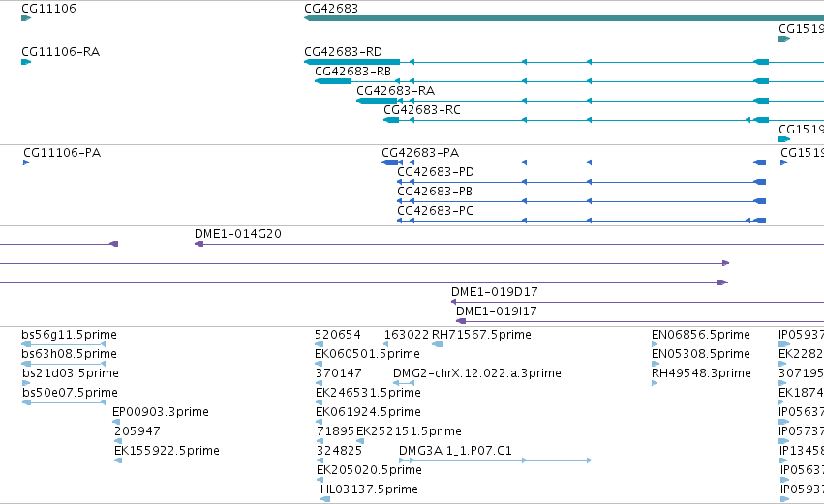Click the DME1-019D17 clone label
The height and width of the screenshot is (504, 824).
495,292
